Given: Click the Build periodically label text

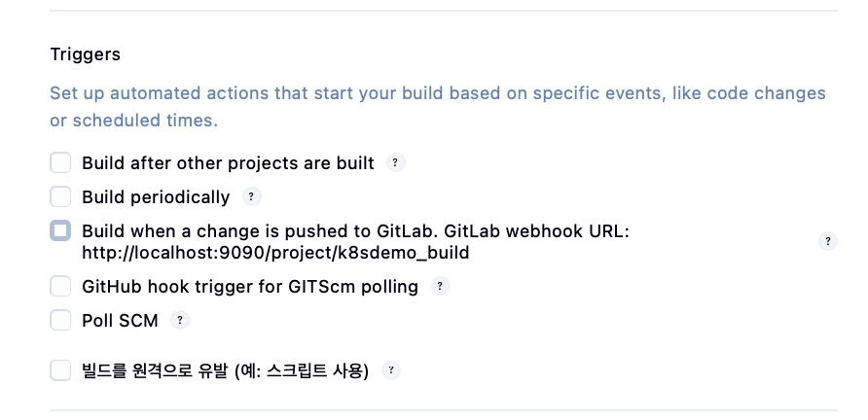Looking at the screenshot, I should click(x=156, y=197).
